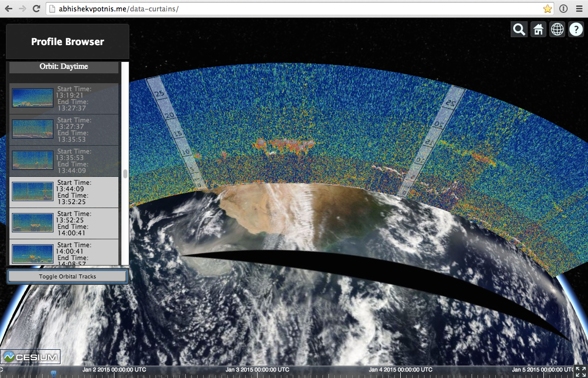This screenshot has width=588, height=378.
Task: Select profile thumbnail starting 14:00:41
Action: tap(33, 254)
